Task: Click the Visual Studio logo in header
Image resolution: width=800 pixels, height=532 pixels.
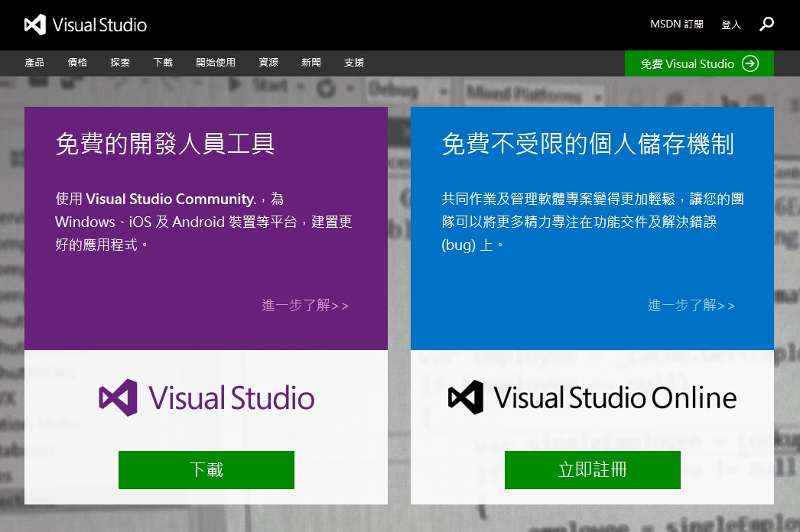Action: click(85, 24)
